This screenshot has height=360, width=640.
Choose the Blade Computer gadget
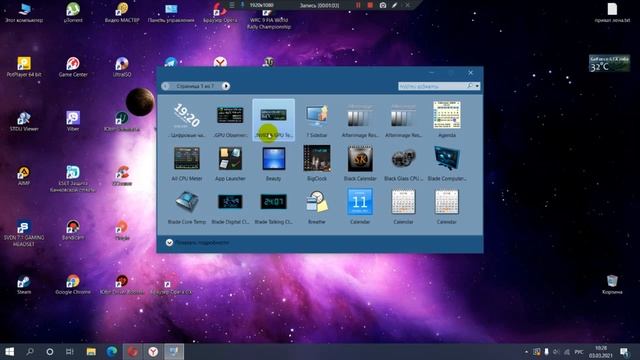click(x=447, y=163)
